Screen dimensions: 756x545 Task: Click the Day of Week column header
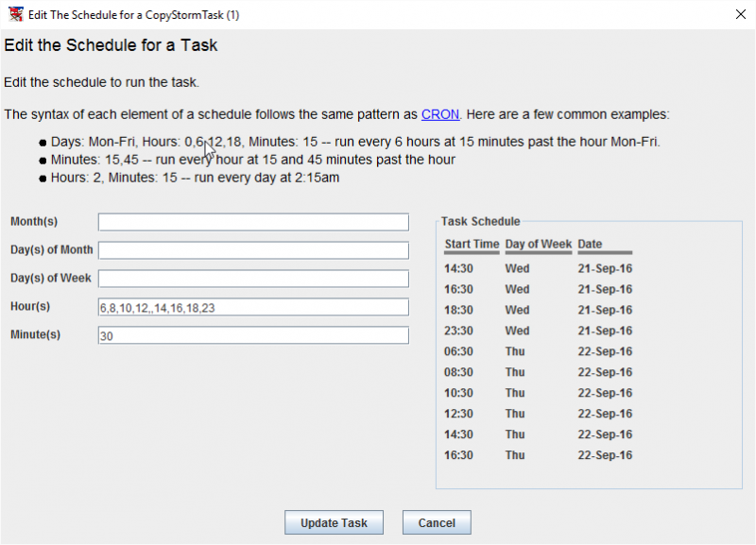(538, 245)
